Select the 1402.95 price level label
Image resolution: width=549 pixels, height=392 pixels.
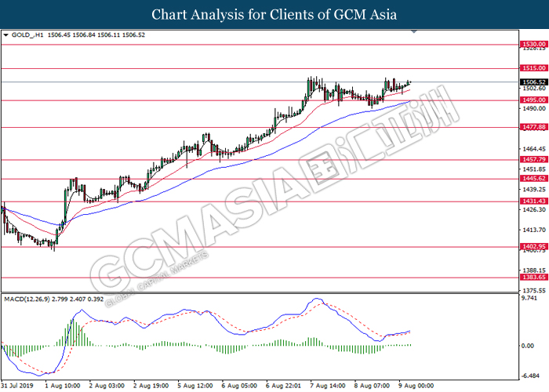pos(534,246)
